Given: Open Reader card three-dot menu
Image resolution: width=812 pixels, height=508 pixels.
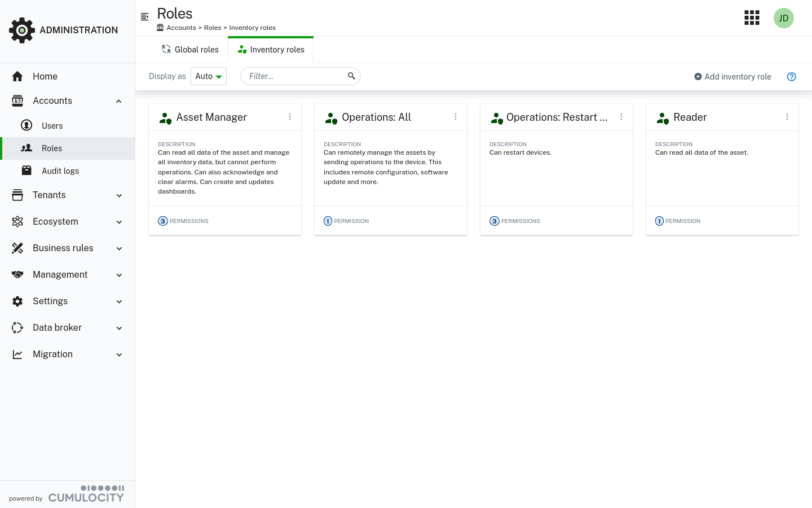Looking at the screenshot, I should click(x=787, y=117).
